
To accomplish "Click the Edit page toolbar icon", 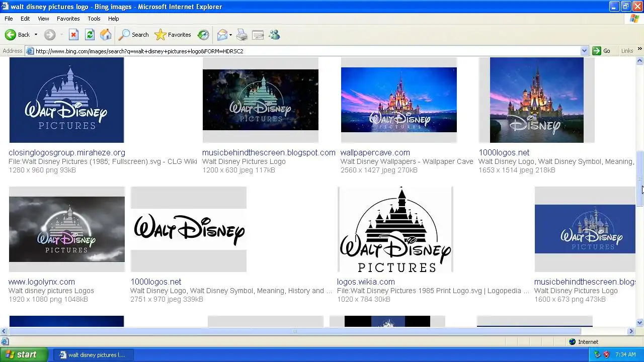I will click(258, 35).
